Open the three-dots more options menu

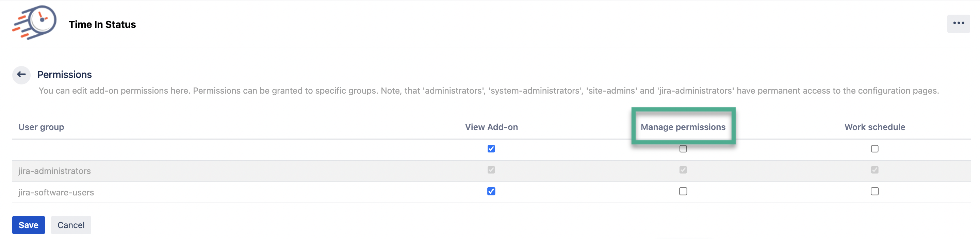click(x=958, y=23)
